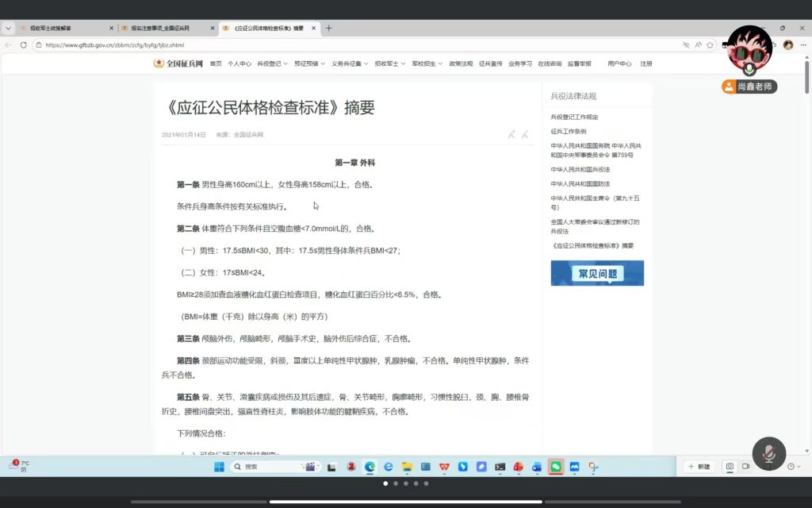Open a new browser tab
The image size is (812, 508).
(329, 28)
